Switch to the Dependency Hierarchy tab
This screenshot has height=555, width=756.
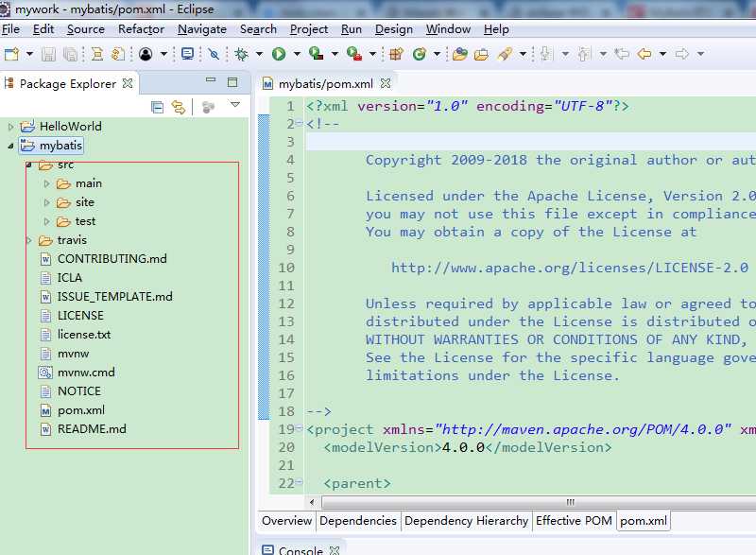(x=467, y=521)
